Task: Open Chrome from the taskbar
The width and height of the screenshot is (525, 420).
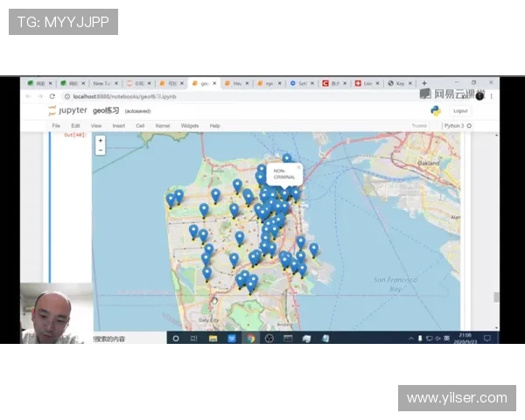Action: coord(250,339)
